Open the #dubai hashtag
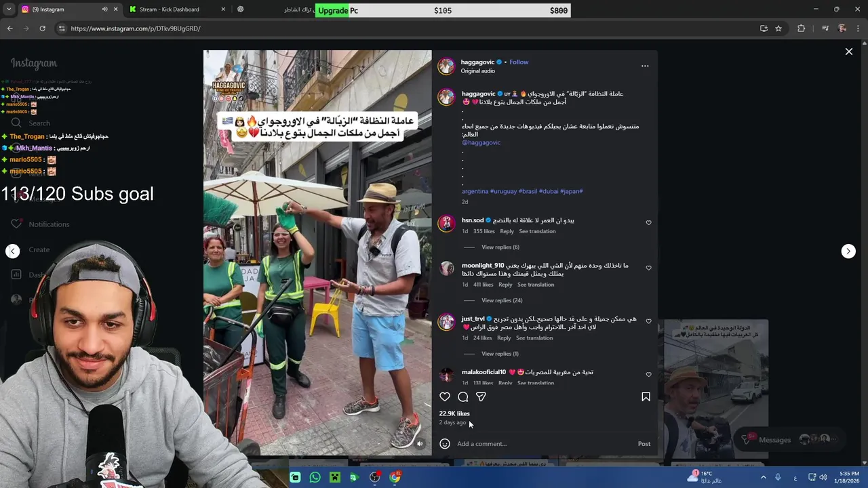This screenshot has height=488, width=868. (549, 191)
